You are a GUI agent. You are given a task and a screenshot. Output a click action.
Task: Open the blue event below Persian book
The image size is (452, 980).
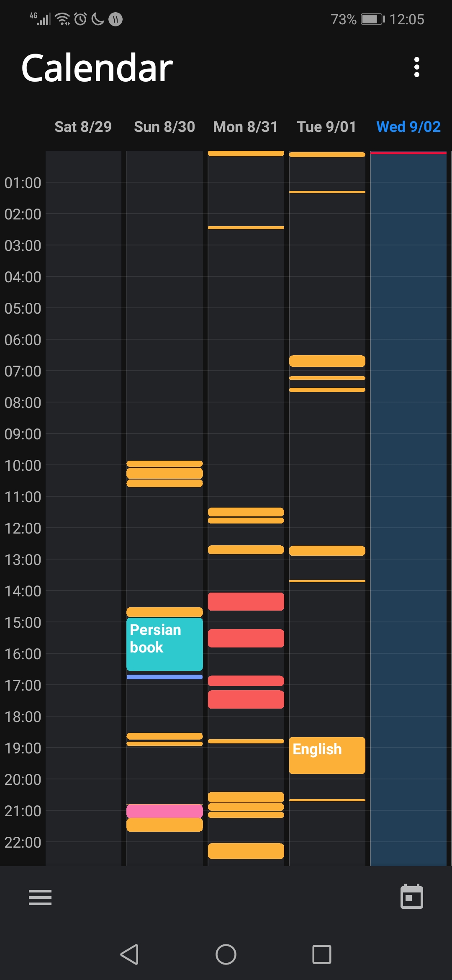164,677
